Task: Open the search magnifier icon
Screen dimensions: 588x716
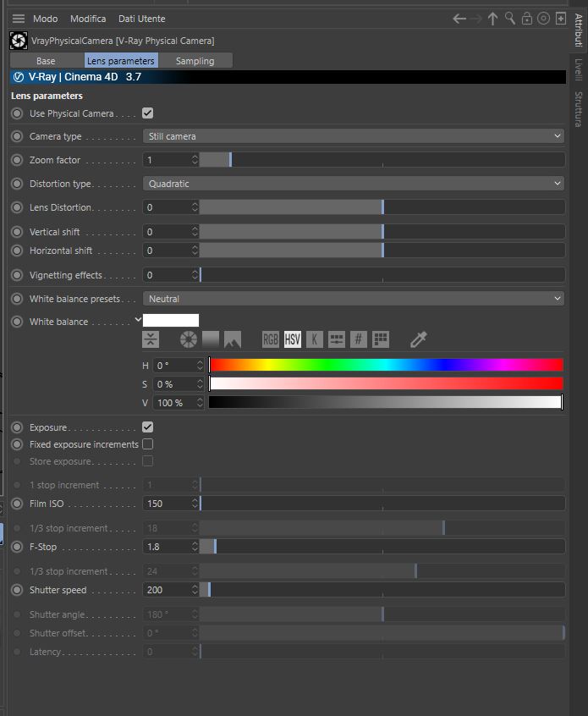Action: tap(510, 19)
